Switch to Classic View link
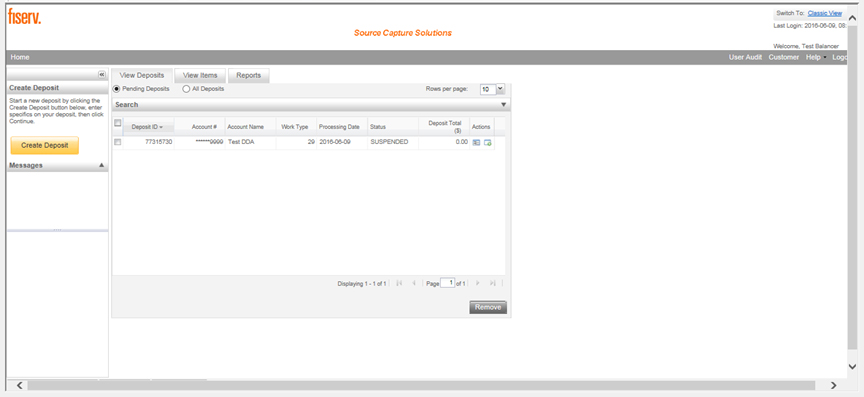This screenshot has width=864, height=397. click(824, 13)
